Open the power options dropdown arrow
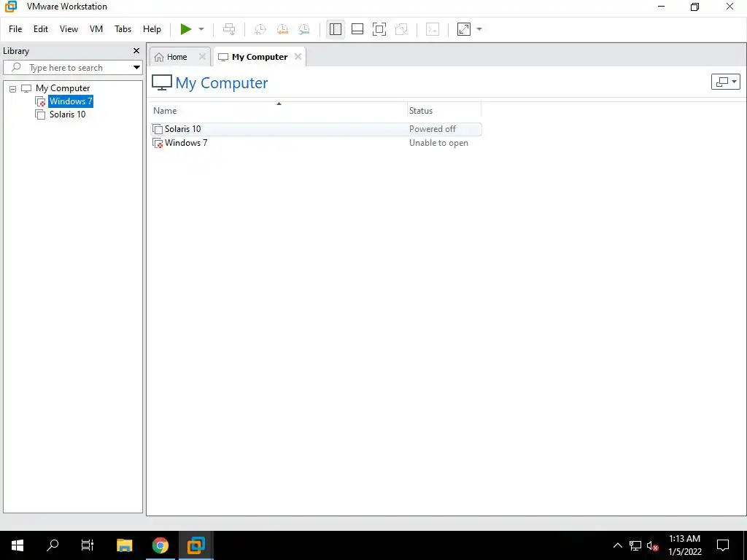Viewport: 747px width, 560px height. click(x=201, y=29)
